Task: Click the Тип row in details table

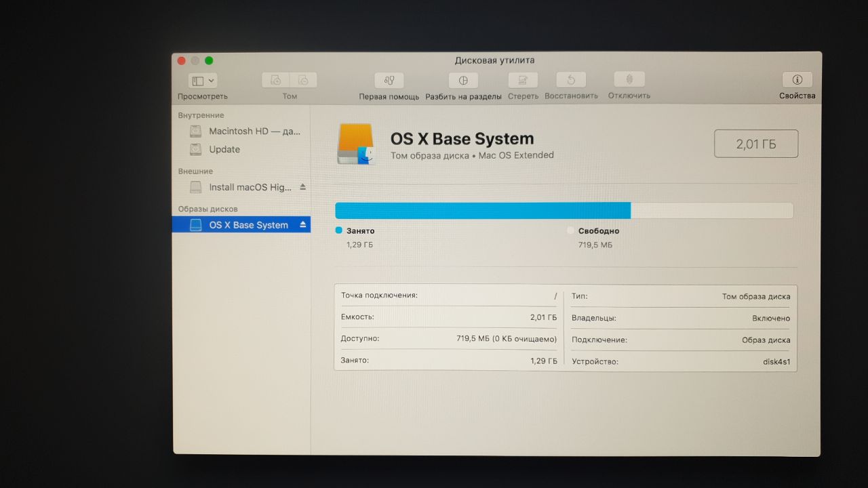Action: (x=681, y=296)
